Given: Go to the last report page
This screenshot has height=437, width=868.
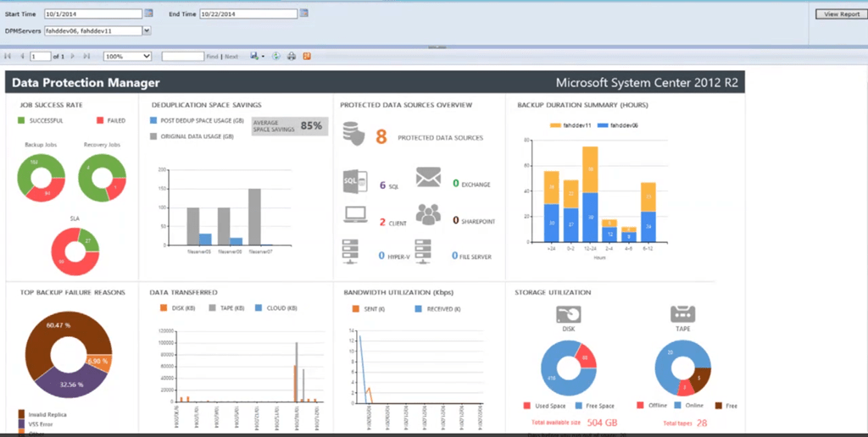Looking at the screenshot, I should [86, 57].
